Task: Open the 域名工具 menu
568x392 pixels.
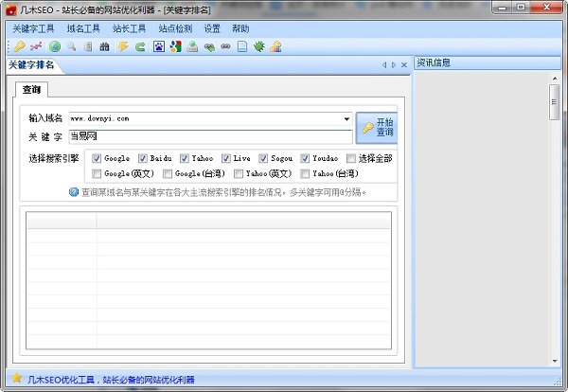Action: [x=83, y=28]
